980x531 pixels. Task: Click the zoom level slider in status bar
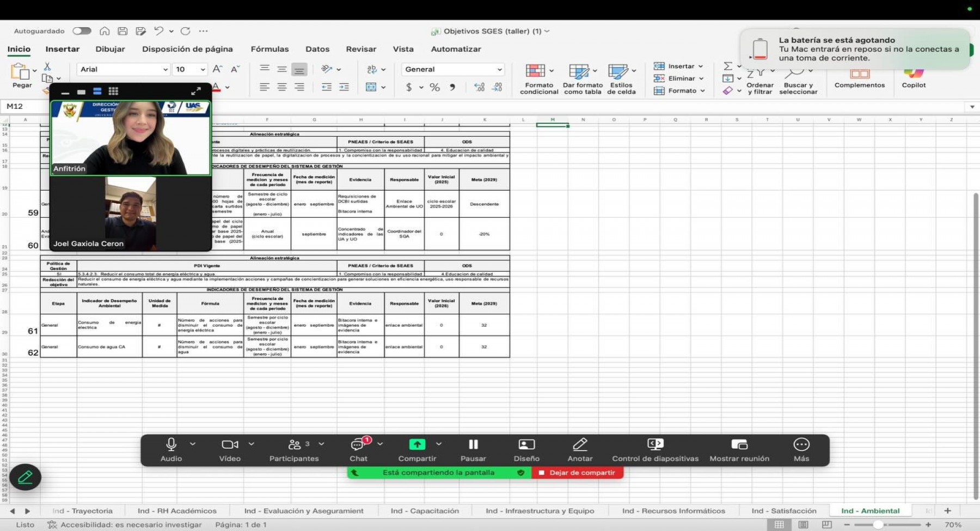878,524
